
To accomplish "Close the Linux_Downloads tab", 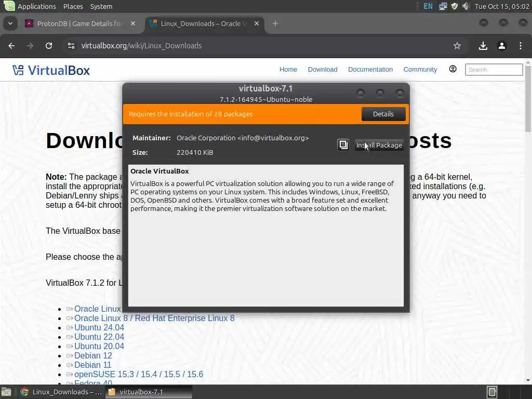I will pos(257,23).
